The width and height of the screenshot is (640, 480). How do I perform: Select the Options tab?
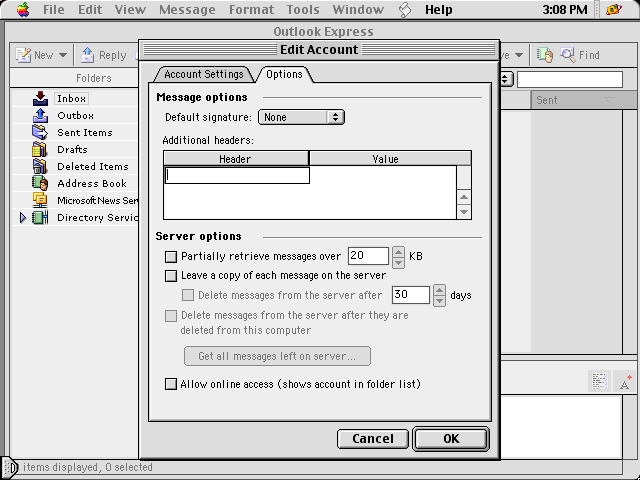tap(284, 74)
